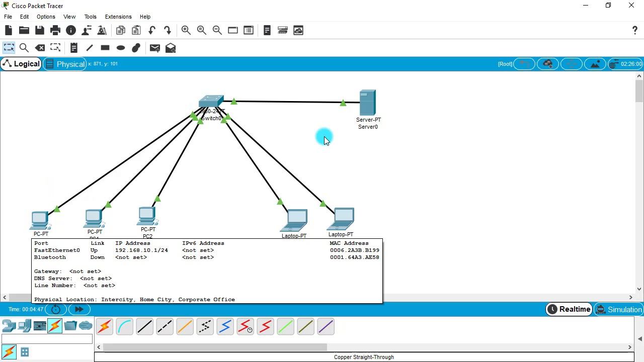Viewport: 644px width, 362px height.
Task: Select the Draw Ellipse tool
Action: 121,48
